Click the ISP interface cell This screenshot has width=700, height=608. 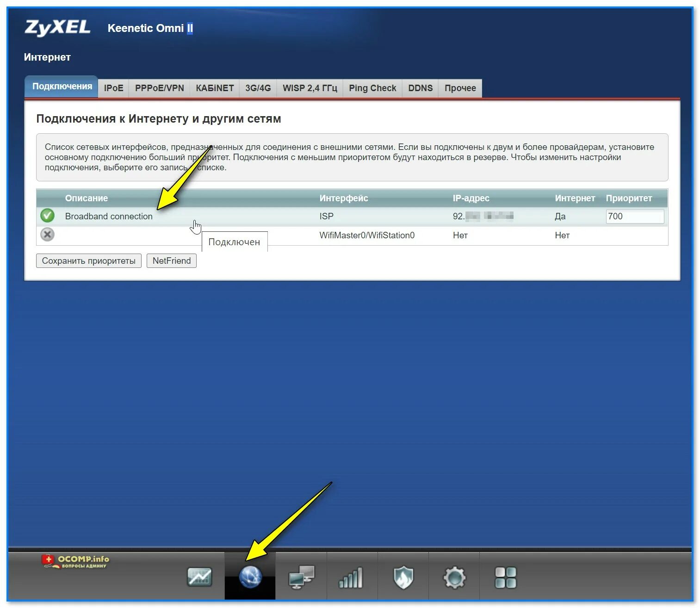click(x=326, y=216)
